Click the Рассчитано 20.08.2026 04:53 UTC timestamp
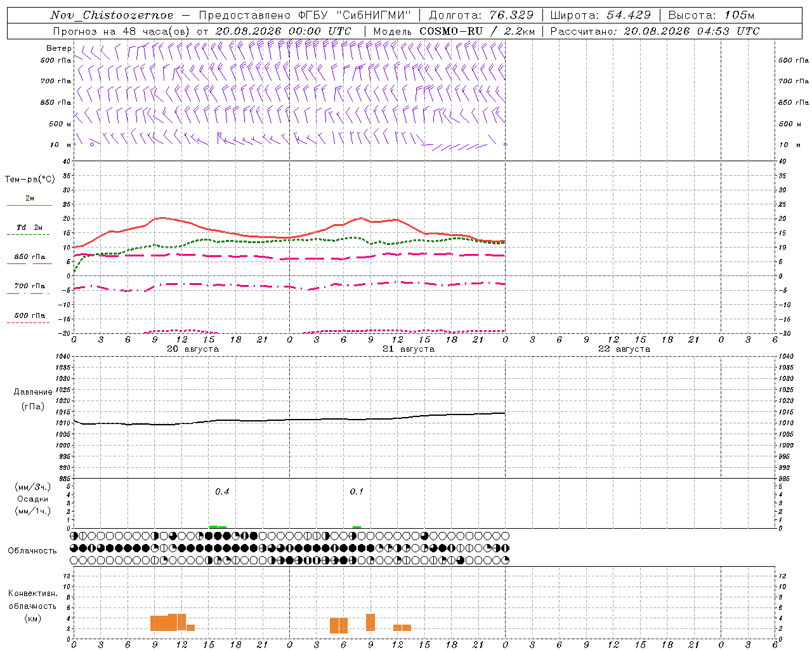The image size is (812, 650). tap(655, 31)
